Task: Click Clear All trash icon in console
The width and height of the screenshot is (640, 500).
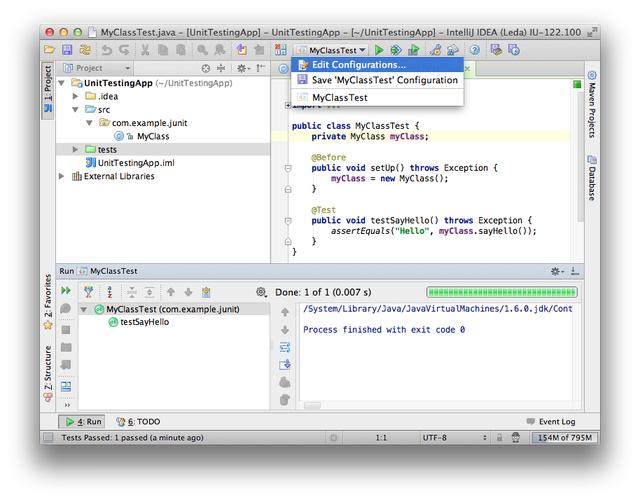Action: [285, 400]
